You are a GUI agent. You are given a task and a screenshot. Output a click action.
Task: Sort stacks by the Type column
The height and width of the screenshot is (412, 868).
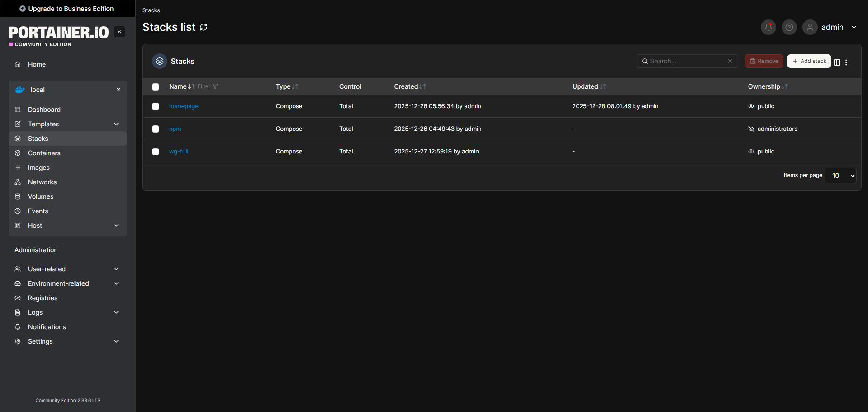click(x=287, y=86)
